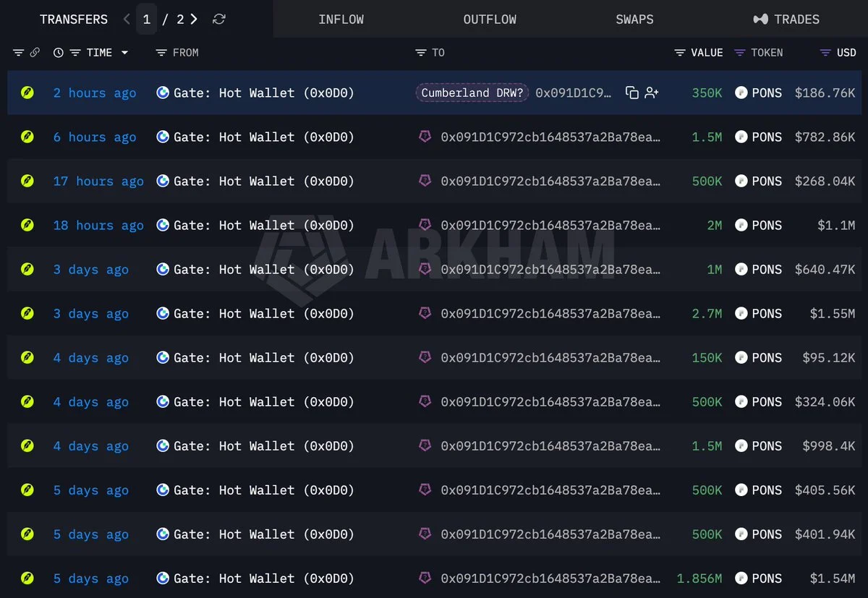The image size is (868, 598).
Task: Switch to the OUTFLOW tab
Action: (x=490, y=20)
